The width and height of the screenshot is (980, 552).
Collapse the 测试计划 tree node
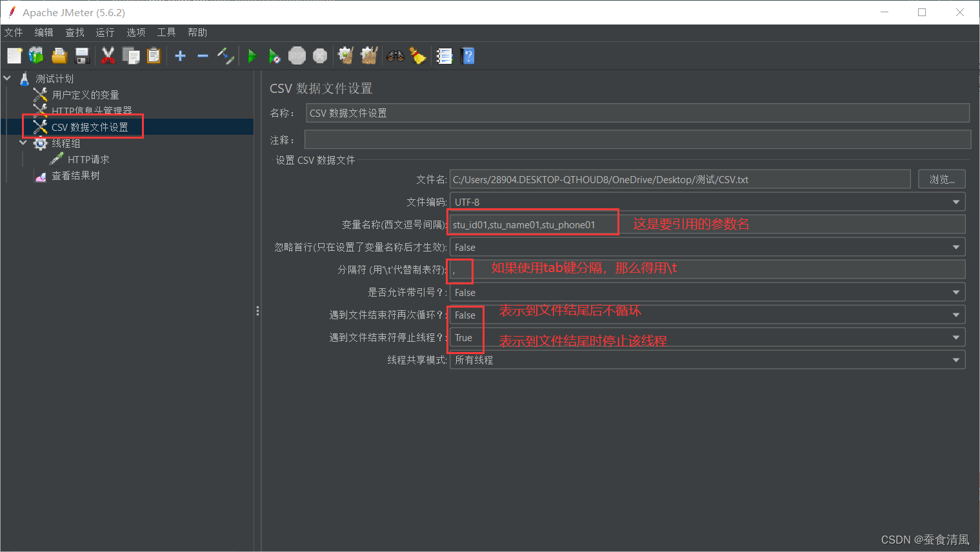7,79
